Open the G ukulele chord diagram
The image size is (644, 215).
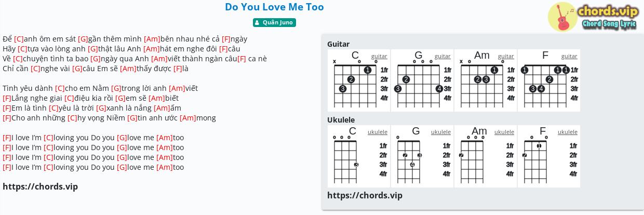pyautogui.click(x=423, y=156)
